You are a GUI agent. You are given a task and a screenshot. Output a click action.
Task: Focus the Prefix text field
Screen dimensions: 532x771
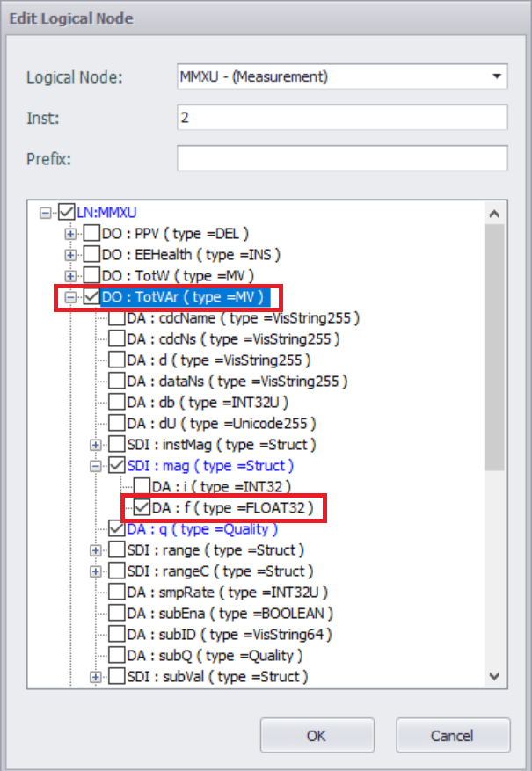342,158
